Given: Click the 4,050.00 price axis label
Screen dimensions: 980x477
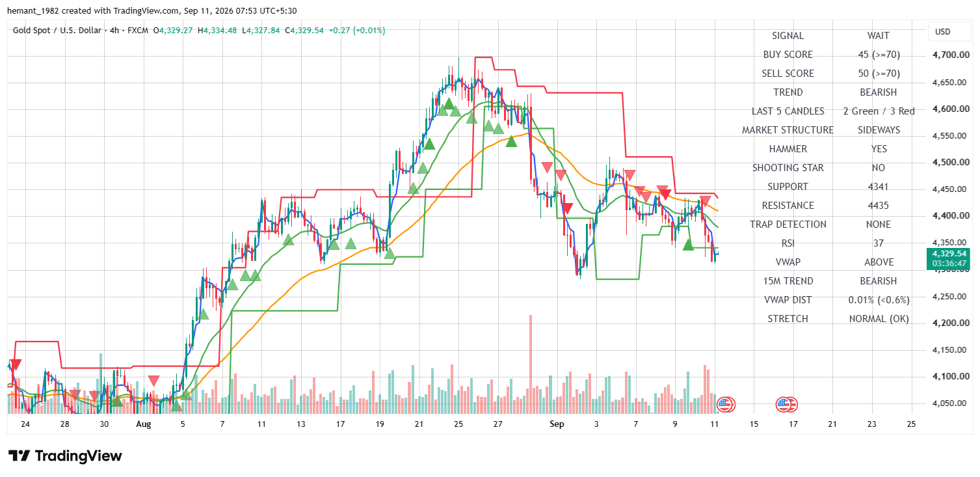Looking at the screenshot, I should coord(950,403).
